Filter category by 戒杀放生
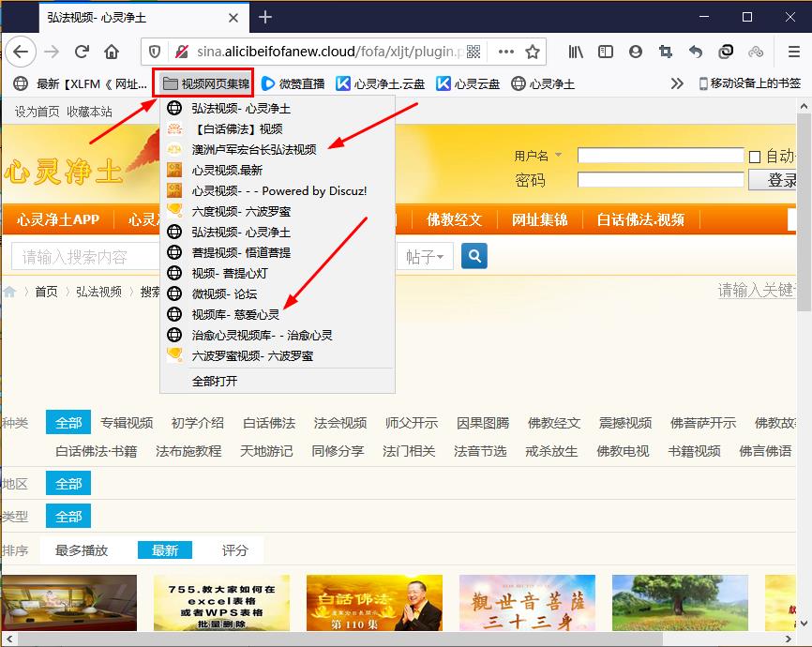Viewport: 812px width, 647px height. (x=551, y=451)
